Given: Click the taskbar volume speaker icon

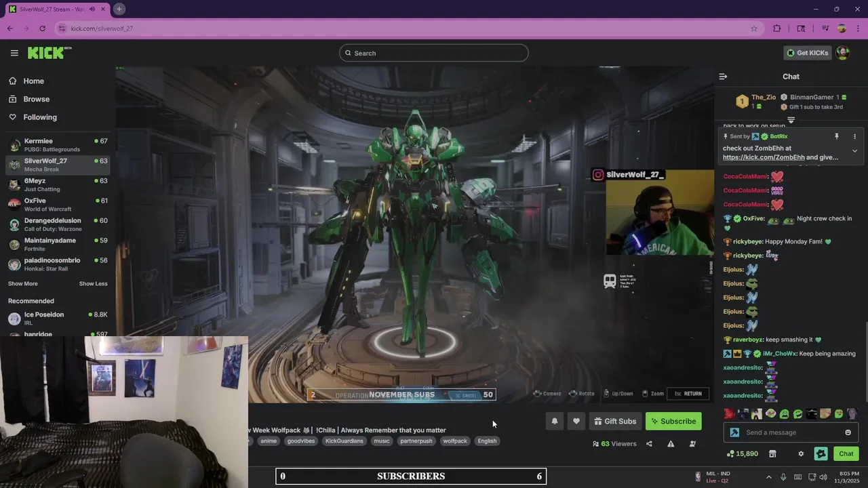Looking at the screenshot, I should point(823,476).
